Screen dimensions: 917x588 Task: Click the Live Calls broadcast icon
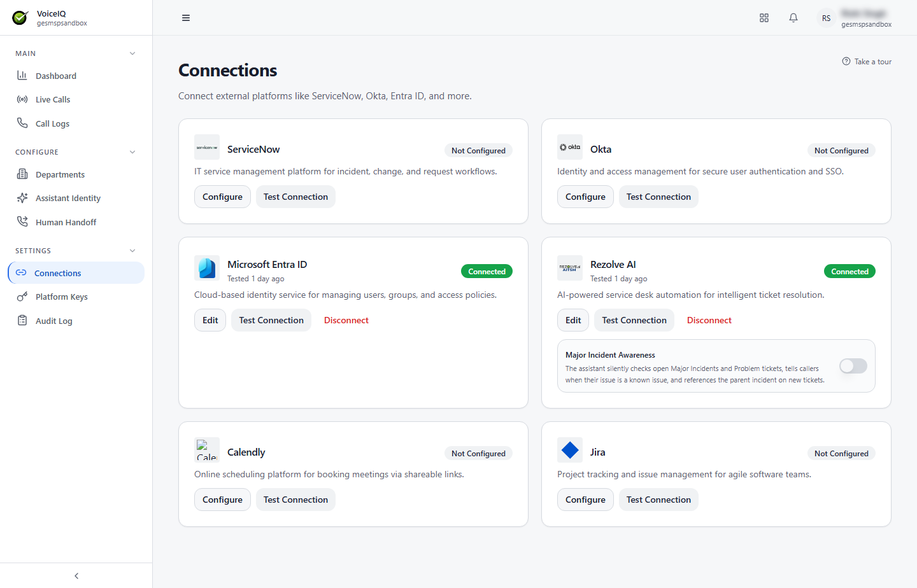pyautogui.click(x=22, y=99)
